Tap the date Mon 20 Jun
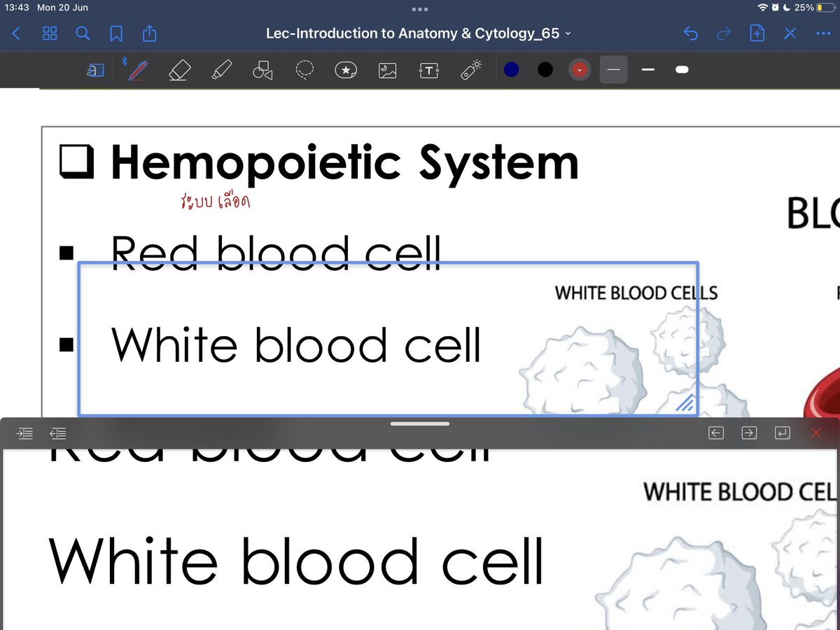Viewport: 840px width, 630px height. [x=62, y=8]
